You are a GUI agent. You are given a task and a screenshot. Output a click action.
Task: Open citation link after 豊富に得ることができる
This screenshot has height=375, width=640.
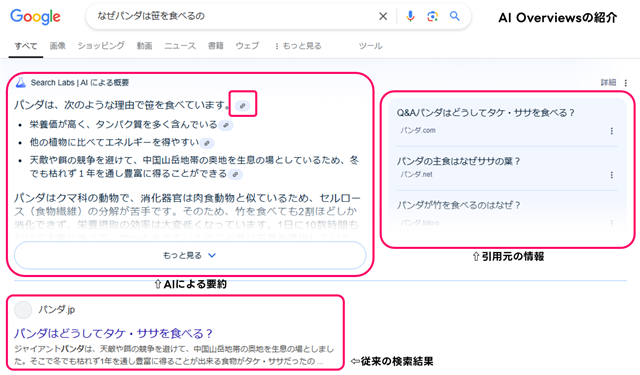coord(235,175)
